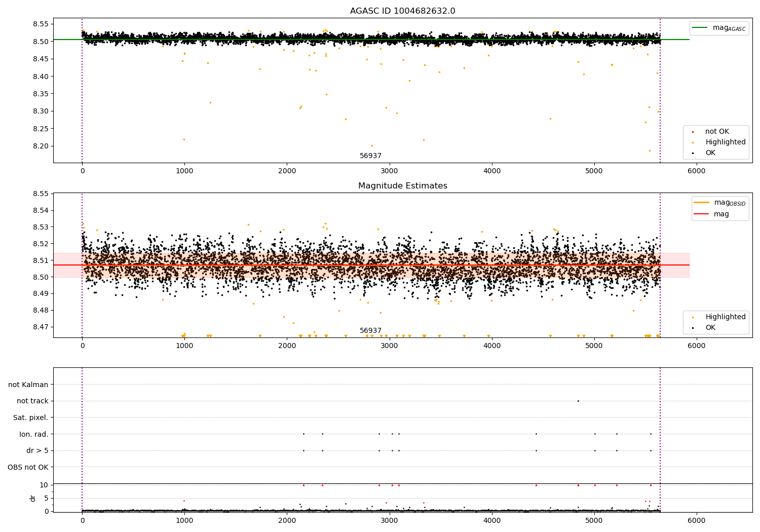This screenshot has width=760, height=532.
Task: Click the '6000' x-tick under the top plot
Action: click(696, 171)
